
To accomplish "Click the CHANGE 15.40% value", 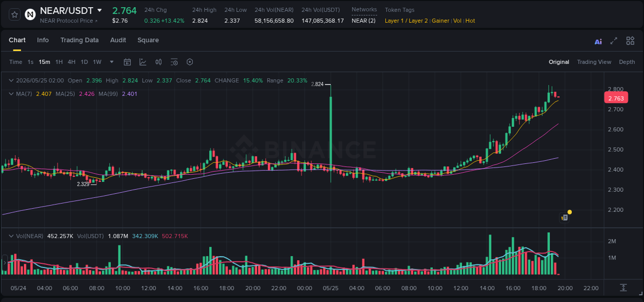I will pyautogui.click(x=253, y=80).
